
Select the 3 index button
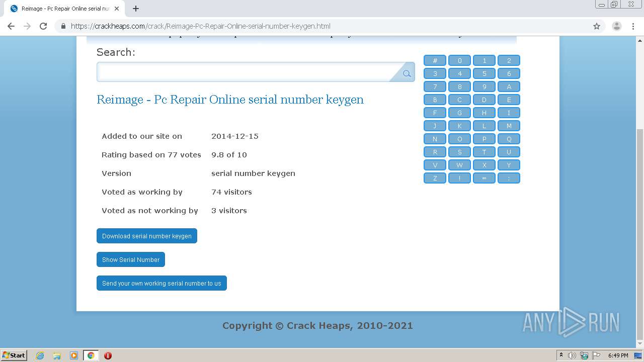[x=435, y=73]
